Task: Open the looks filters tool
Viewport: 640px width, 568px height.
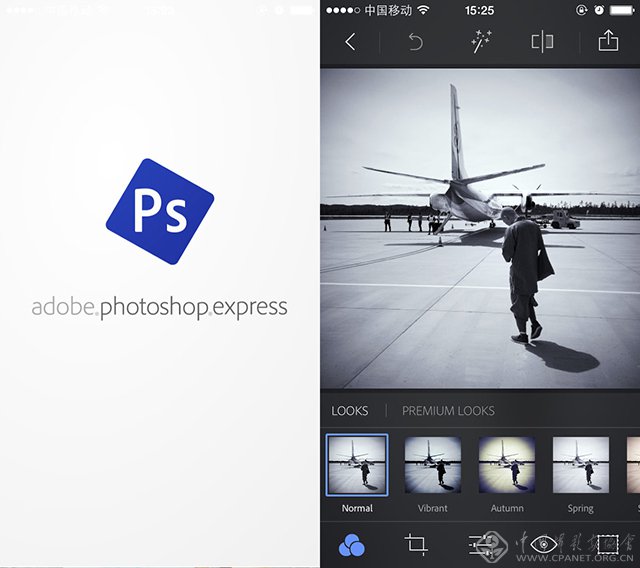Action: pos(352,544)
